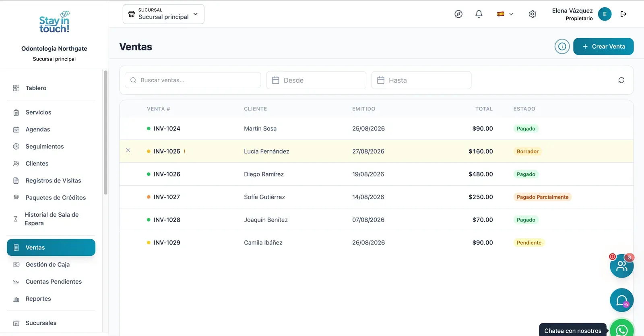Click the Crear Venta button

click(x=603, y=46)
